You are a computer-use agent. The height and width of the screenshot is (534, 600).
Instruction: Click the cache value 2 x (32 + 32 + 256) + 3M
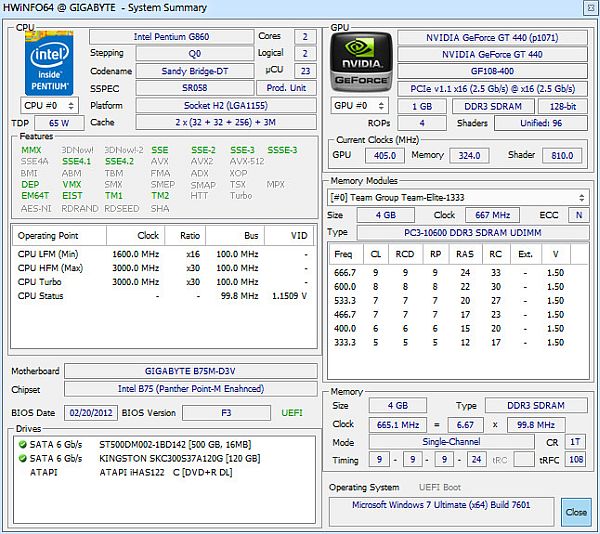point(226,122)
